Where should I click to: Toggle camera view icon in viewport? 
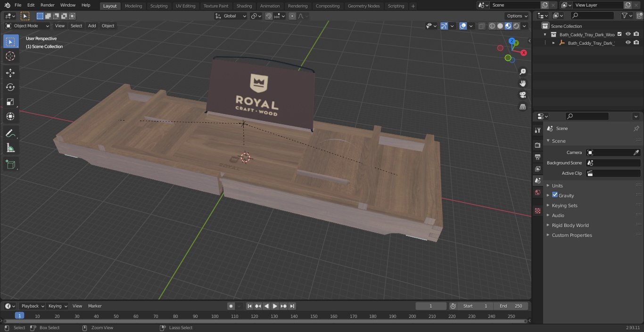522,95
